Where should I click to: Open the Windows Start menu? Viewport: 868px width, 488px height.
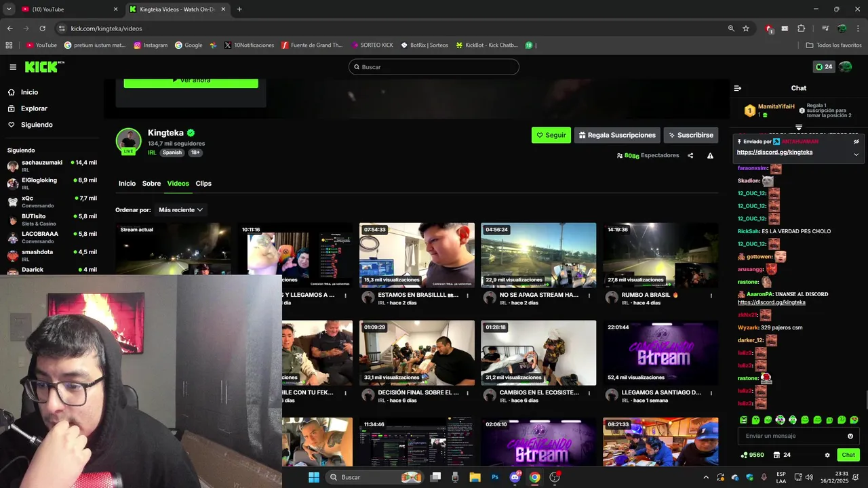pyautogui.click(x=314, y=477)
